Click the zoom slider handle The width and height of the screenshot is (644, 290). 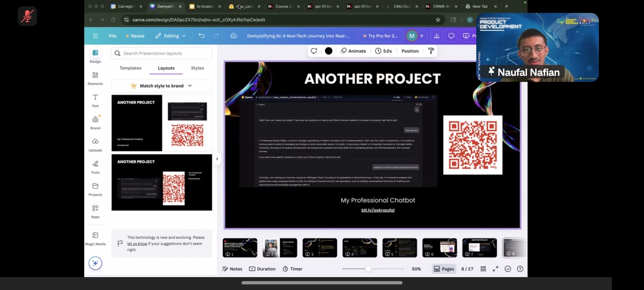(x=368, y=269)
